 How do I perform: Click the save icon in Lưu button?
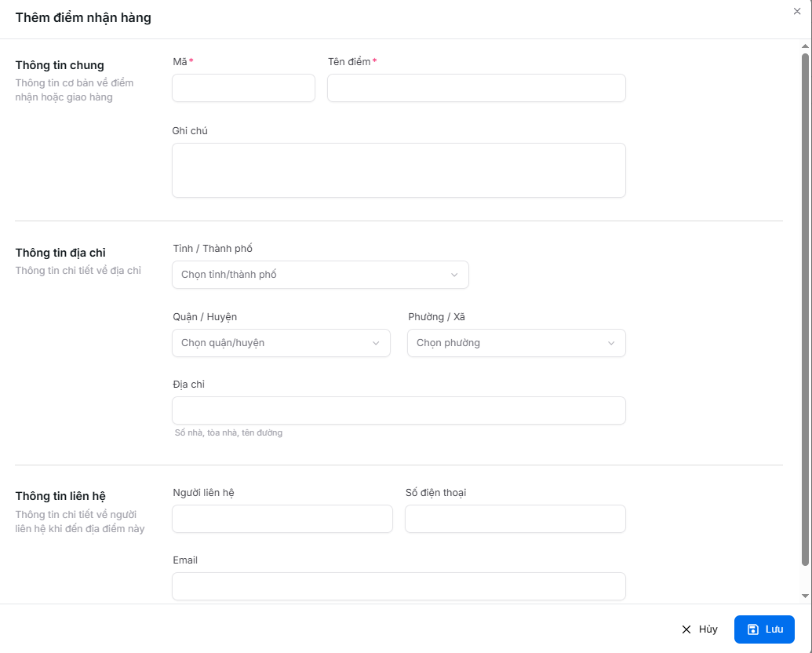click(x=753, y=629)
